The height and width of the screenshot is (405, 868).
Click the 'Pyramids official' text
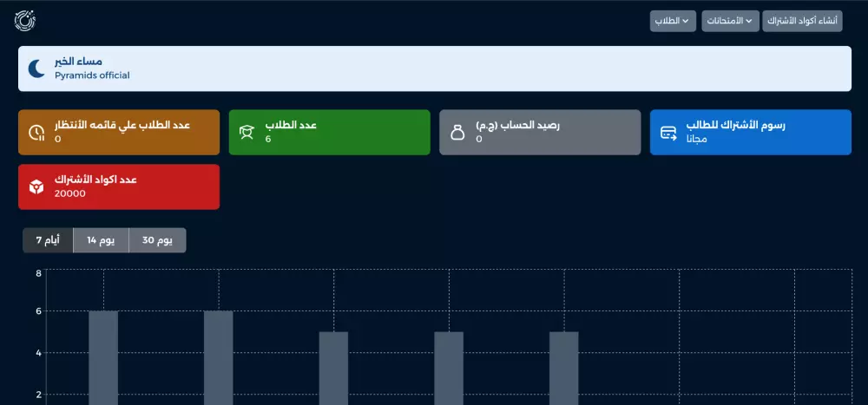(x=92, y=75)
